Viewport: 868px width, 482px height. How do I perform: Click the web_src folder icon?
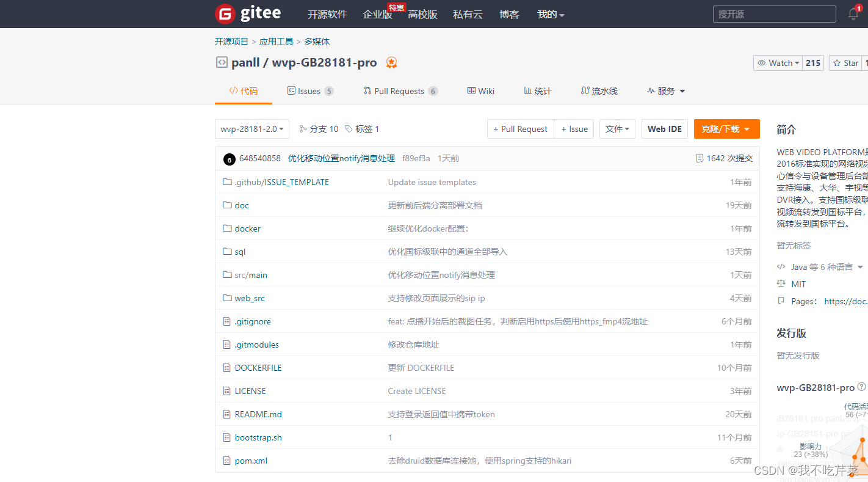click(227, 298)
